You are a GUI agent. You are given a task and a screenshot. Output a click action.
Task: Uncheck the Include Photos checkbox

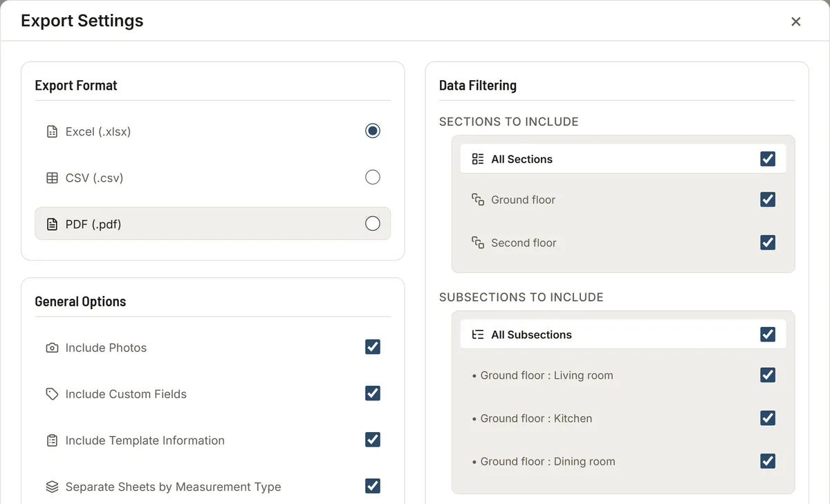point(373,347)
